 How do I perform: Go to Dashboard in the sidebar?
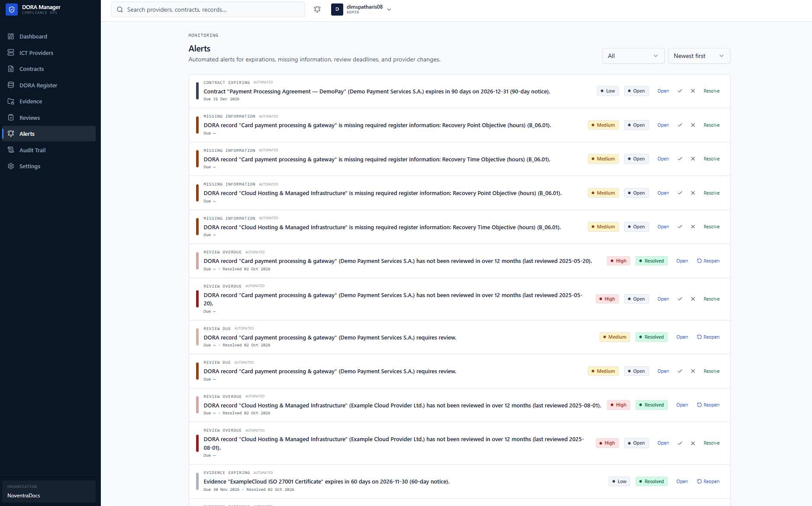[x=49, y=36]
